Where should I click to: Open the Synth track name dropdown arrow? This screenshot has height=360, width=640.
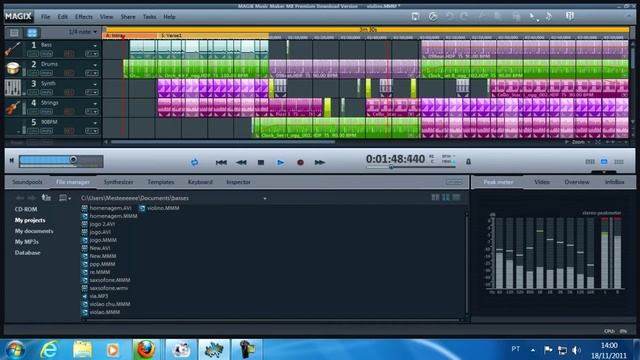(x=95, y=84)
